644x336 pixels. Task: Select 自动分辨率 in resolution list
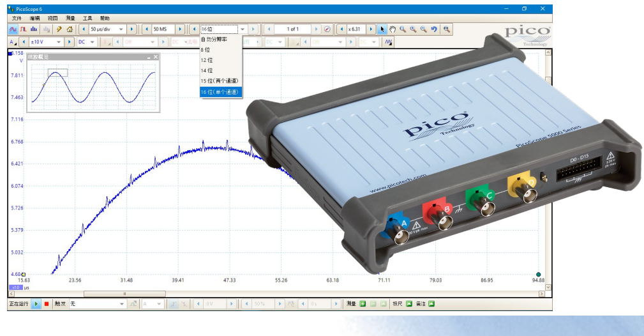[221, 40]
